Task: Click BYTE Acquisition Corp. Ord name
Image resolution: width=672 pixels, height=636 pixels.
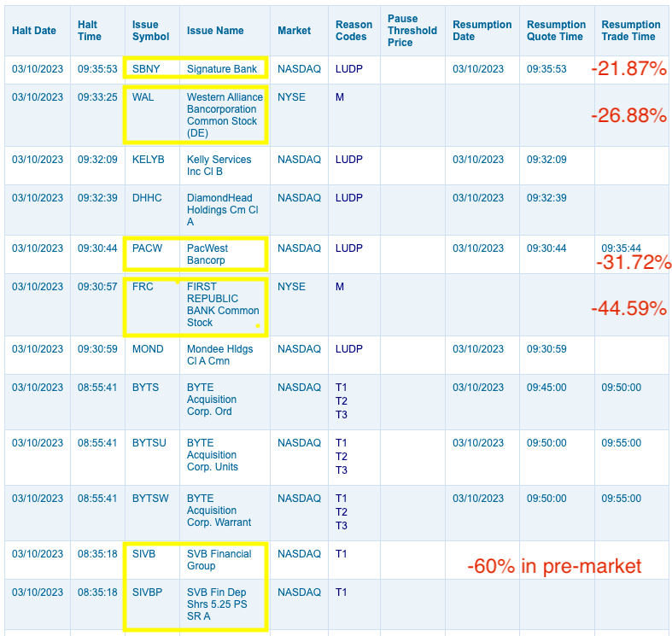Action: (x=212, y=400)
